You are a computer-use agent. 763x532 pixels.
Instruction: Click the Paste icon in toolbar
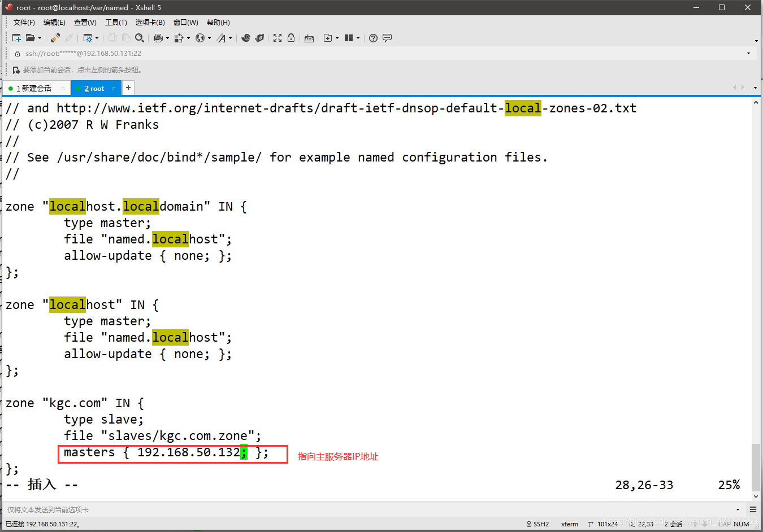click(126, 38)
